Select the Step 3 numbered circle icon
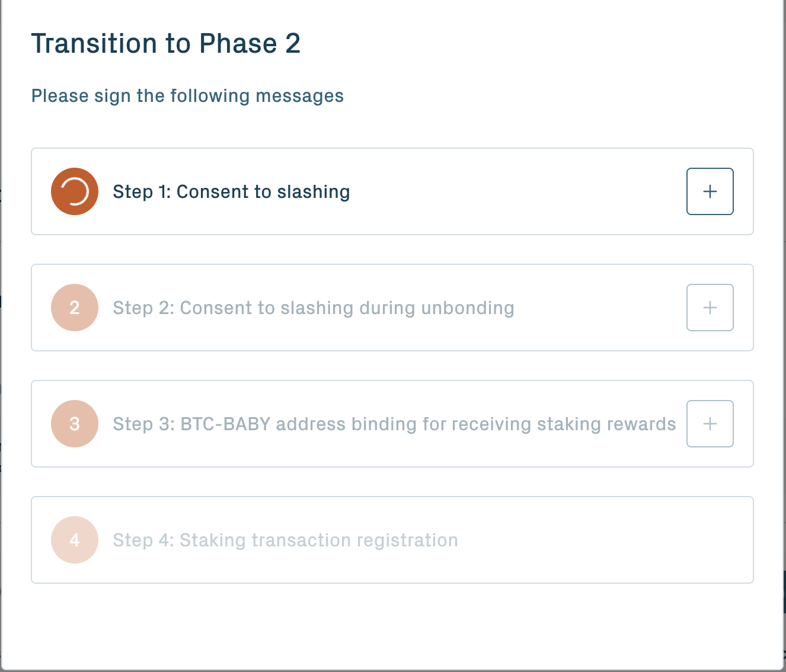Image resolution: width=786 pixels, height=672 pixels. tap(75, 424)
